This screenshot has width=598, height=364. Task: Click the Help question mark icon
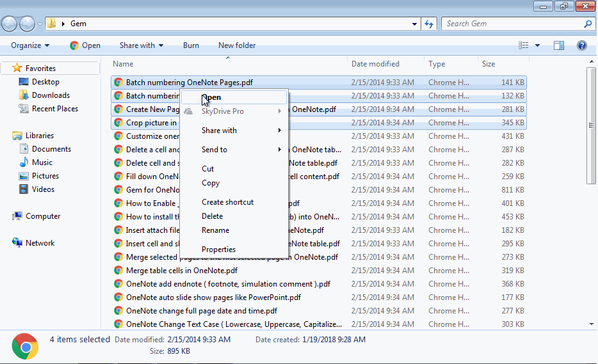tap(581, 45)
